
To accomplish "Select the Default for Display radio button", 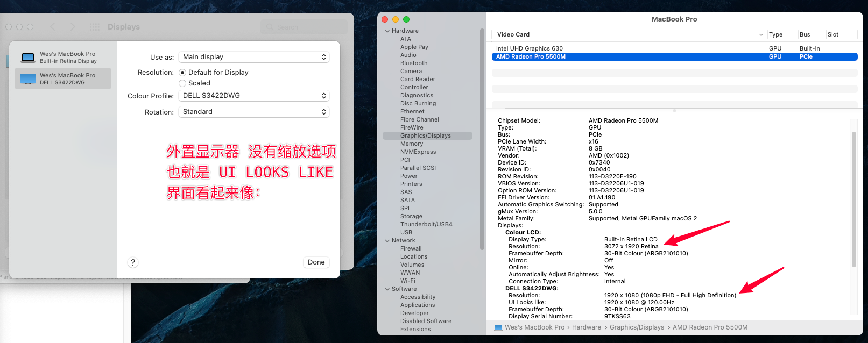I will click(x=182, y=73).
